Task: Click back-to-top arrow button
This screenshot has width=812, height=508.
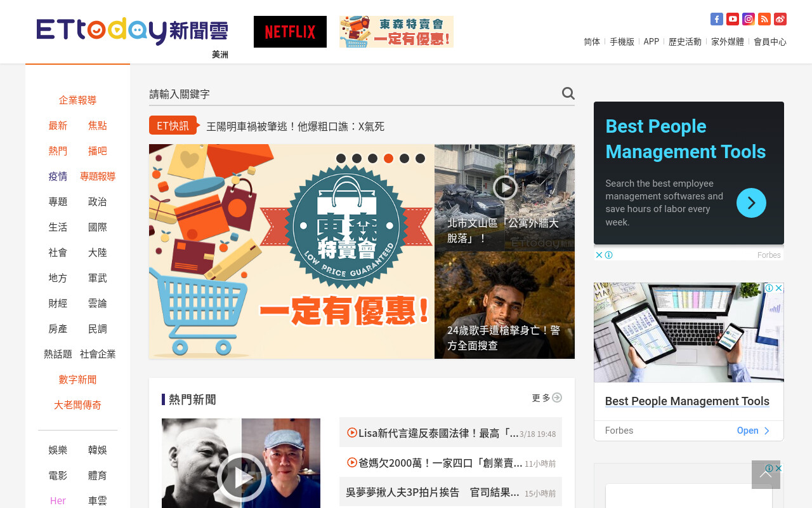Action: tap(766, 474)
